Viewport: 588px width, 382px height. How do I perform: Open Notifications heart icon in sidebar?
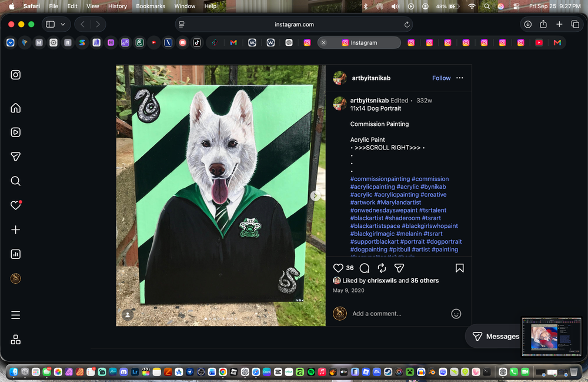(16, 205)
